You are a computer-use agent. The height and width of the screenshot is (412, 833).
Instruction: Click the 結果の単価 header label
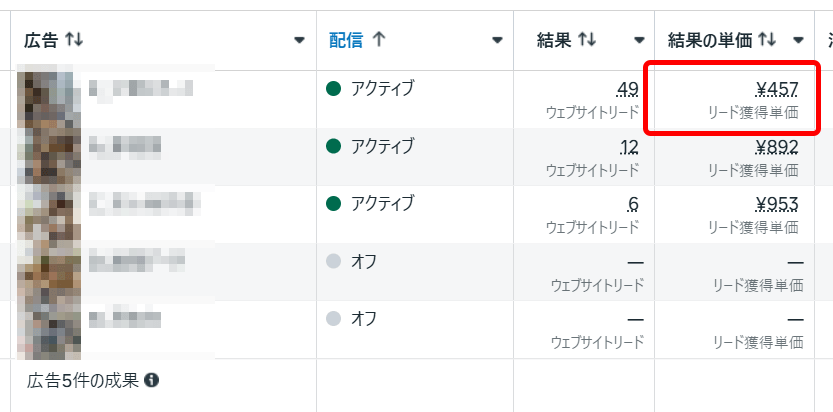(710, 40)
